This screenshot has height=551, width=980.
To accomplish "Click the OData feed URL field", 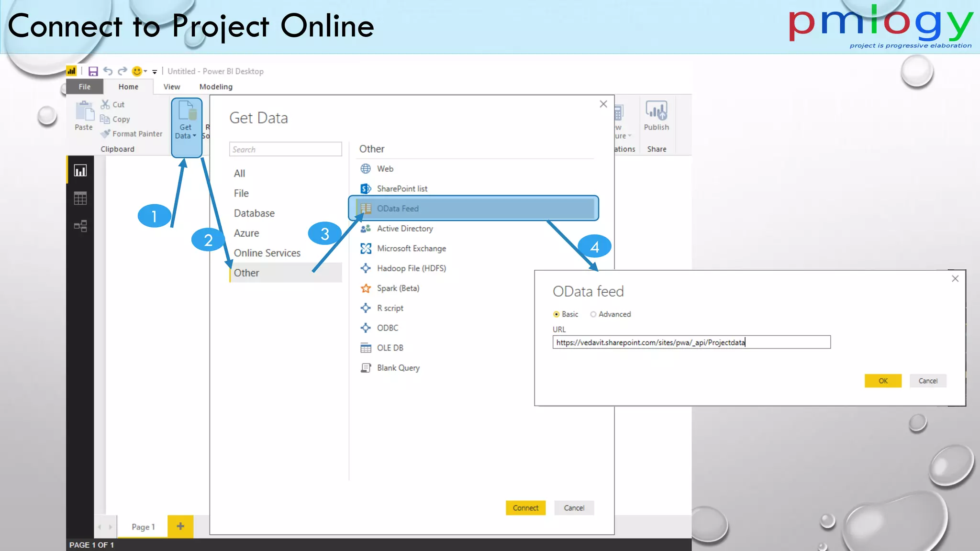I will point(691,342).
